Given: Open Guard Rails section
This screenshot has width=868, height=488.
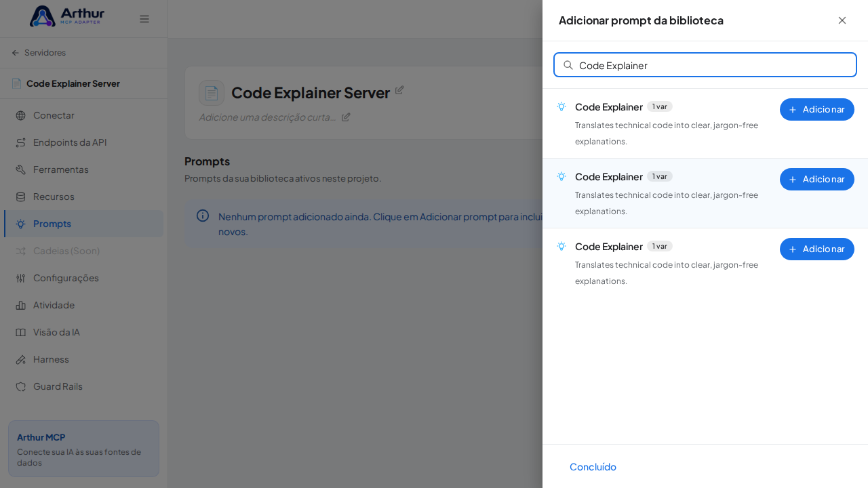Looking at the screenshot, I should [83, 386].
